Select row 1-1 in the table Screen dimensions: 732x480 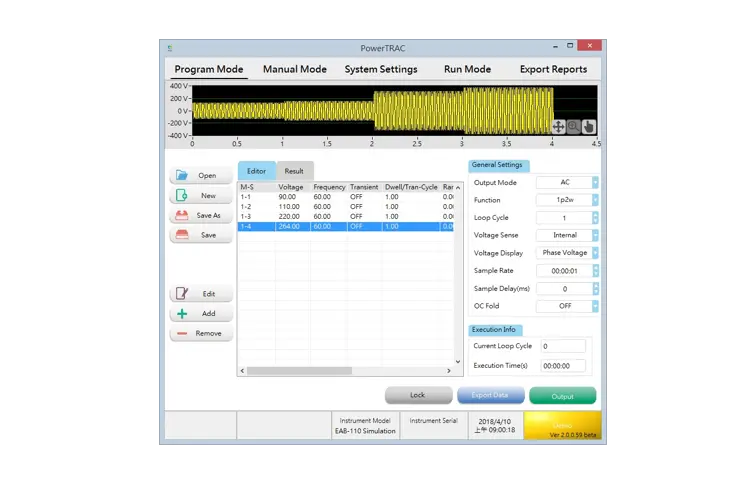(346, 197)
